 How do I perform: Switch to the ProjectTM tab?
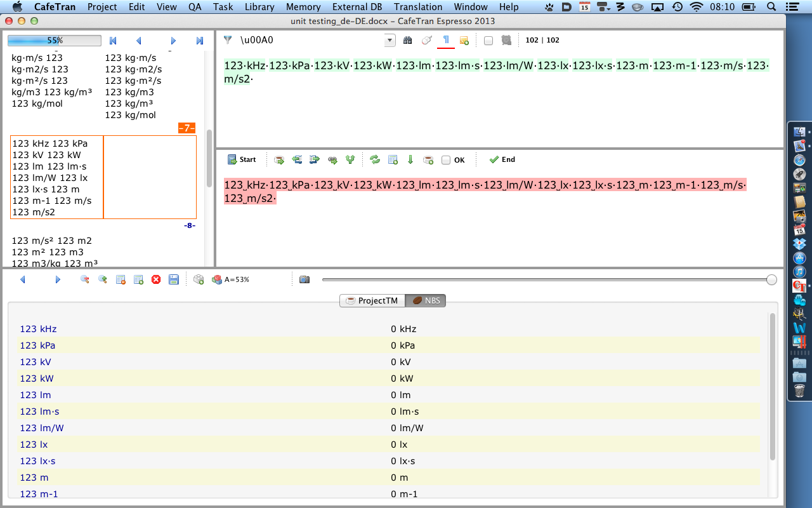click(372, 300)
